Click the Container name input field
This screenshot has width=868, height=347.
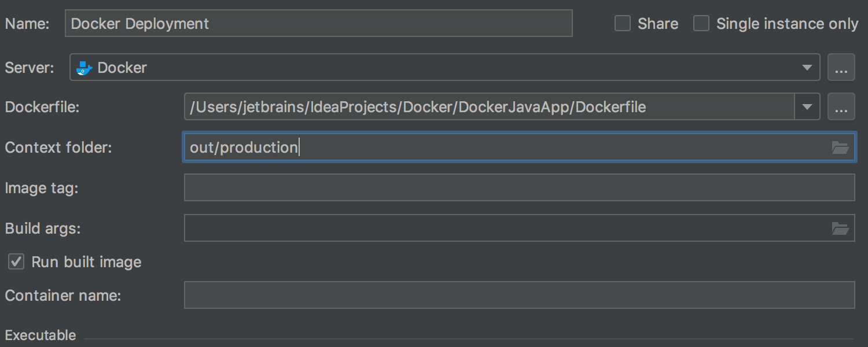pos(520,296)
